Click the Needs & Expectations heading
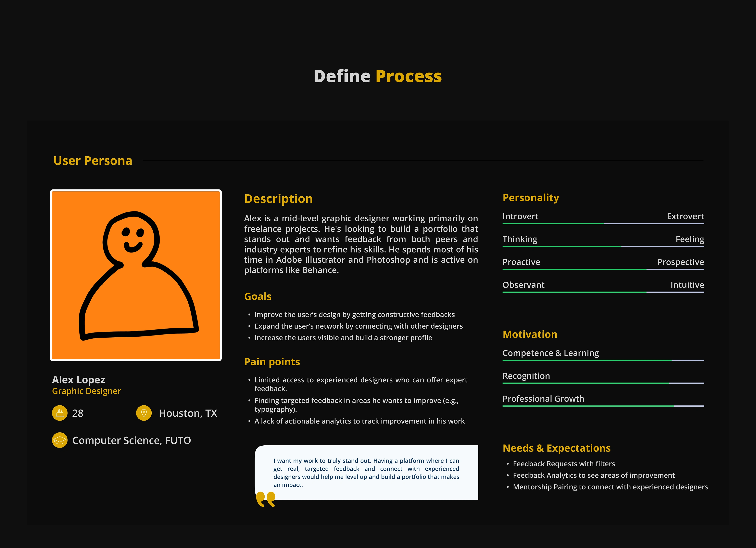Screen dimensions: 756x548 point(556,448)
